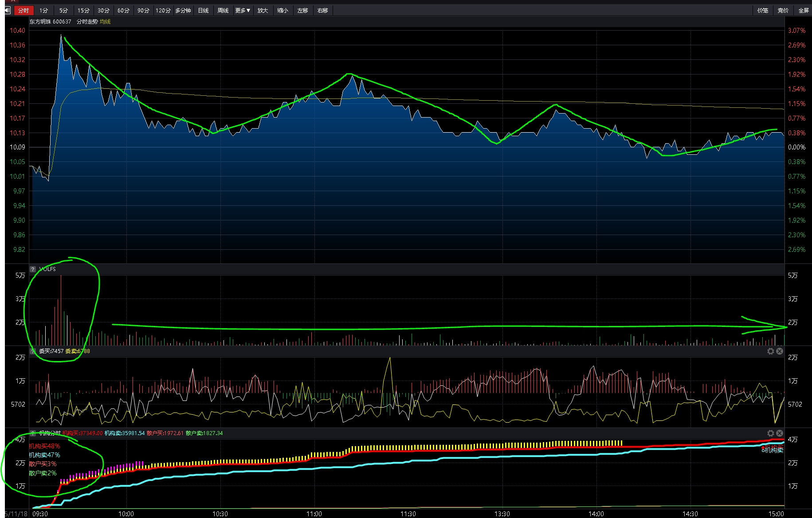This screenshot has width=812, height=518.
Task: Select the 5分 timeframe tab
Action: (x=63, y=10)
